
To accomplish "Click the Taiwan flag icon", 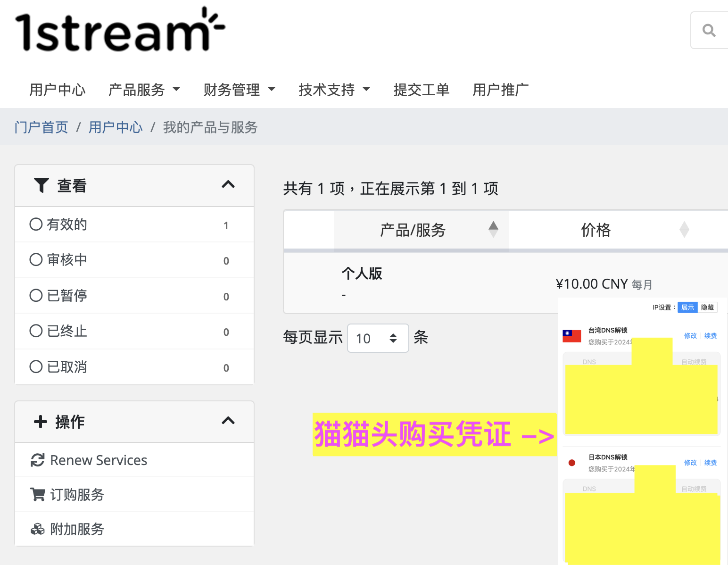I will 572,336.
